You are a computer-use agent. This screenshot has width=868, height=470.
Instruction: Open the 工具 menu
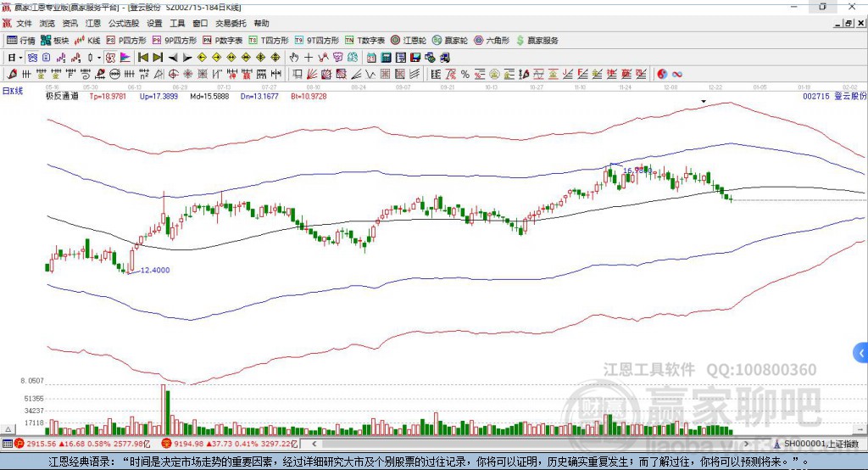point(177,23)
